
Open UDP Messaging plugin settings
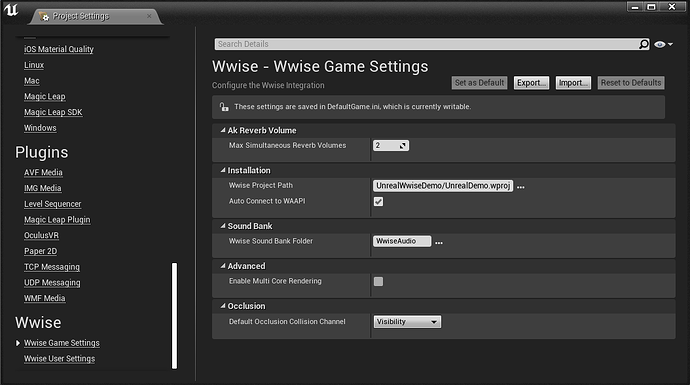point(52,282)
